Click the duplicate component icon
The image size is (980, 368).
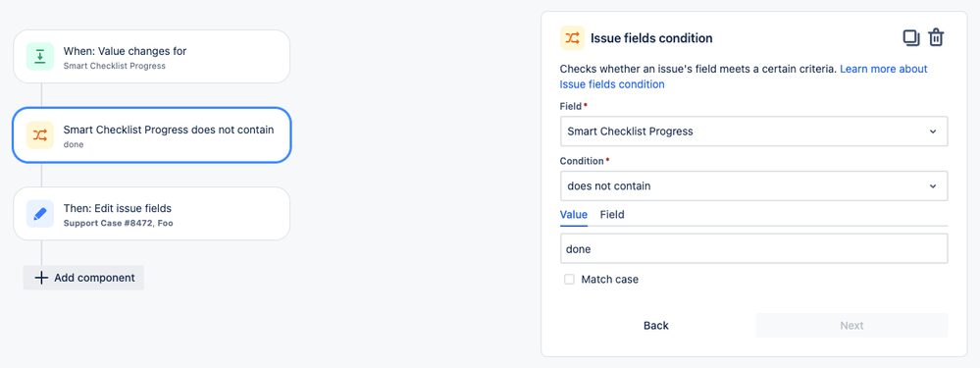click(x=911, y=37)
